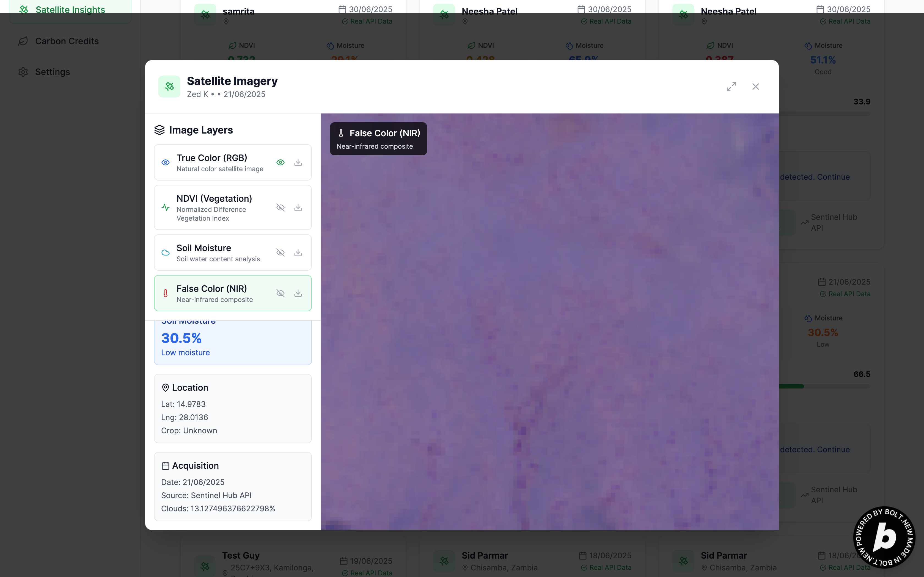924x577 pixels.
Task: Close the Satellite Imagery dialog
Action: pos(755,87)
